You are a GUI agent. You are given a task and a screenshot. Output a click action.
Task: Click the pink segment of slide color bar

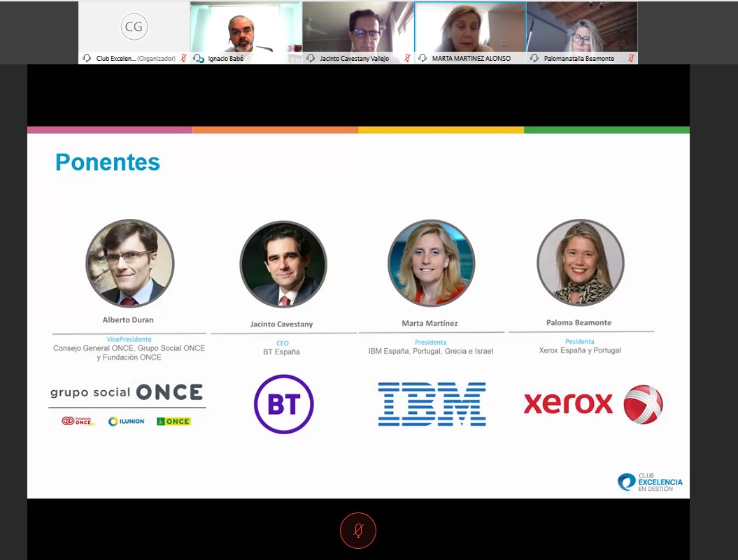pyautogui.click(x=109, y=130)
